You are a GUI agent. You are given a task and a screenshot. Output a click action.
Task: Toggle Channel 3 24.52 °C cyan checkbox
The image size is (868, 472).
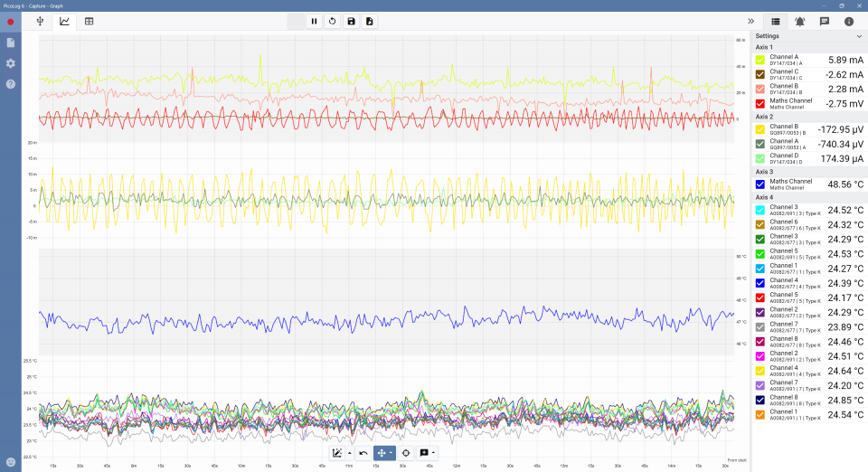(x=760, y=211)
